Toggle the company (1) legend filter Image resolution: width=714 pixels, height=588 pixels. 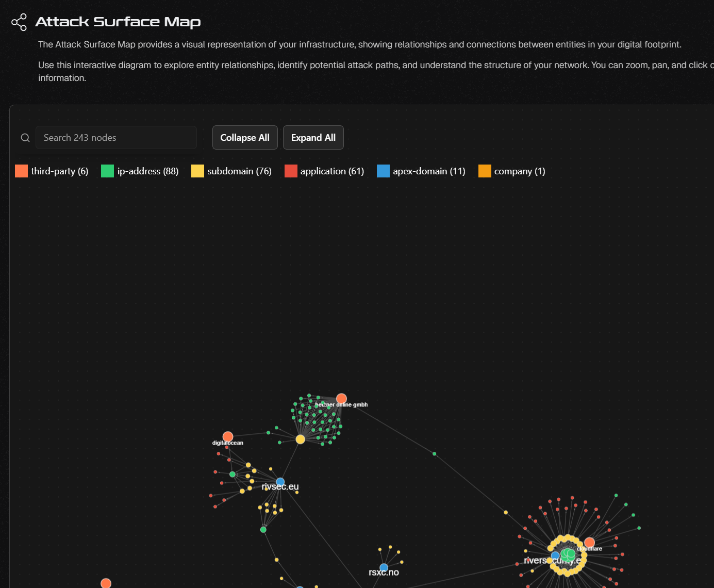click(512, 171)
